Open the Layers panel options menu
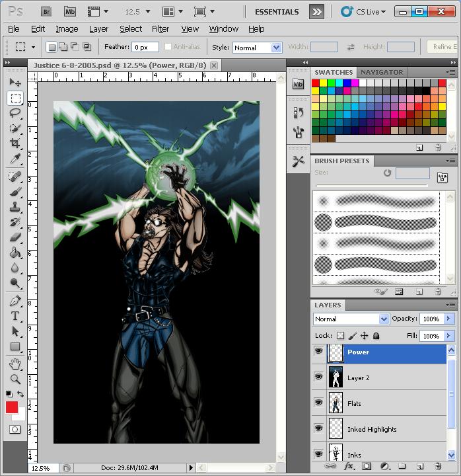Viewport: 461px width, 476px height. tap(450, 305)
